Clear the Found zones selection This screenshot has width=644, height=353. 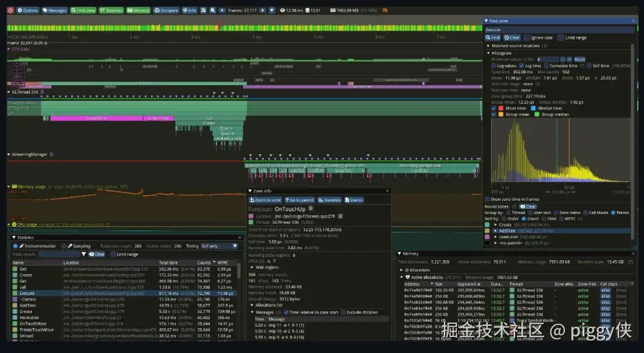point(528,206)
